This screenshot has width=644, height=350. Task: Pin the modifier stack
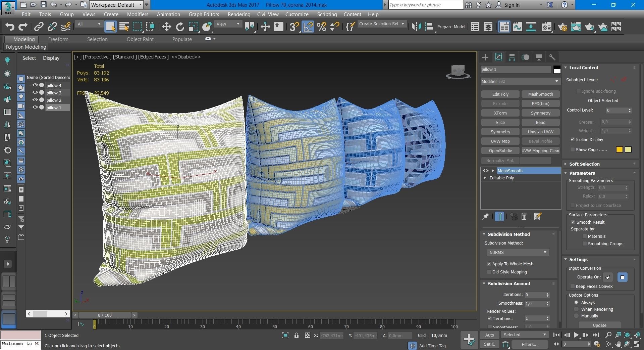[485, 217]
